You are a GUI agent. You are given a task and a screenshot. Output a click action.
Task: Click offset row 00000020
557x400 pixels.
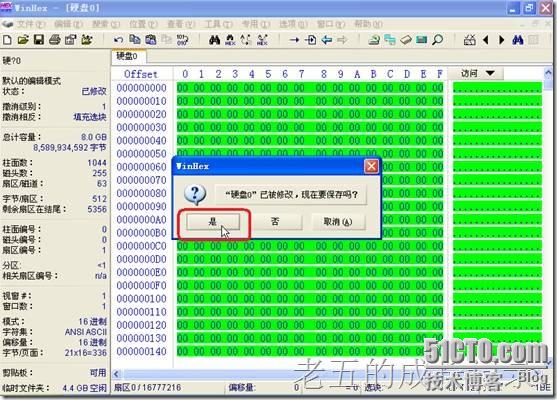[x=141, y=114]
